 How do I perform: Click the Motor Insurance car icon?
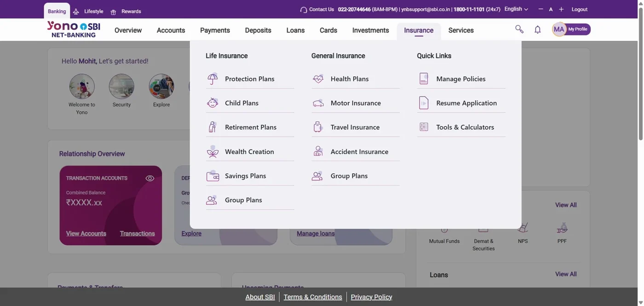[318, 103]
